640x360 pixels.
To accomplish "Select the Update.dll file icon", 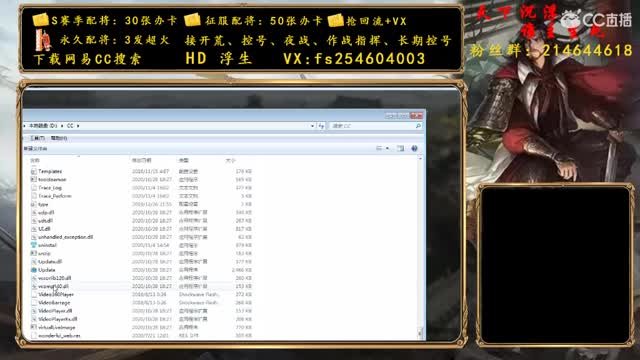I will [x=34, y=262].
